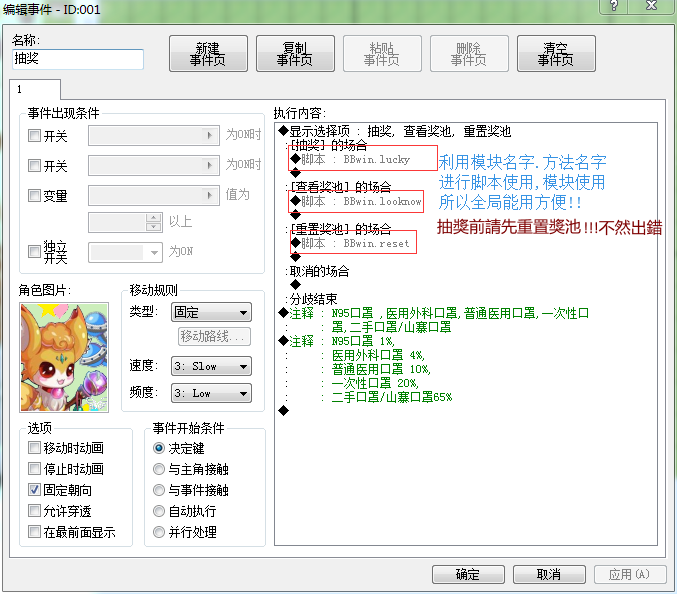
Task: Select the 脚本 : BBwin.reset command
Action: click(x=350, y=243)
